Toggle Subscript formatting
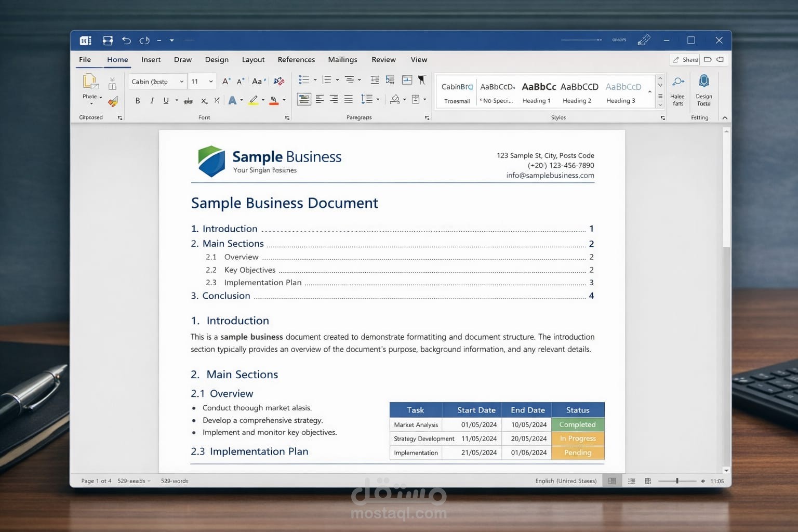This screenshot has height=532, width=798. pos(204,101)
